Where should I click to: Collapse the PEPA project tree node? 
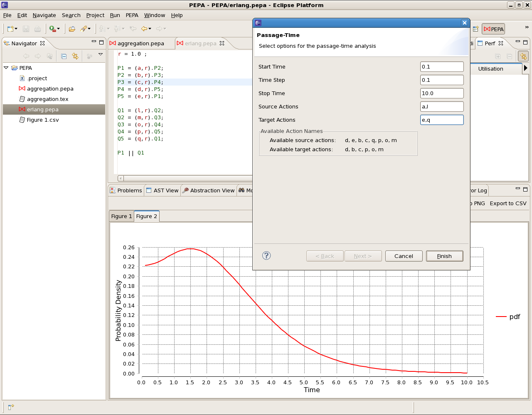(x=6, y=68)
